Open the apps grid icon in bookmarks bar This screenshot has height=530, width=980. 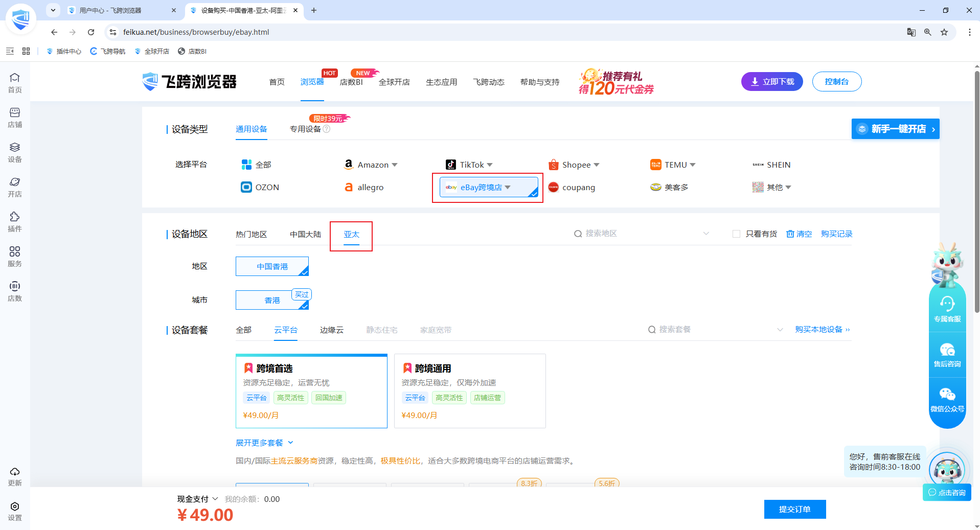26,51
